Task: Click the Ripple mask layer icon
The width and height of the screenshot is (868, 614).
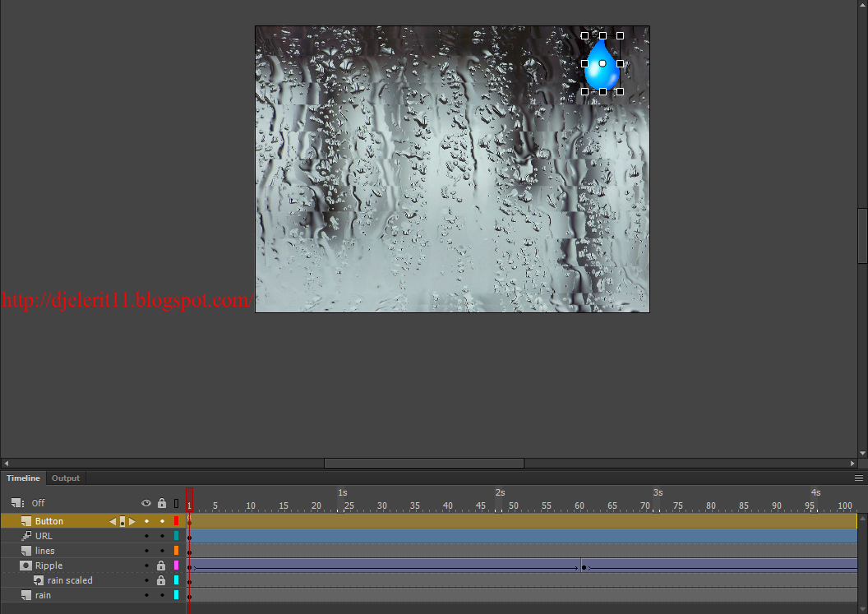Action: point(25,566)
